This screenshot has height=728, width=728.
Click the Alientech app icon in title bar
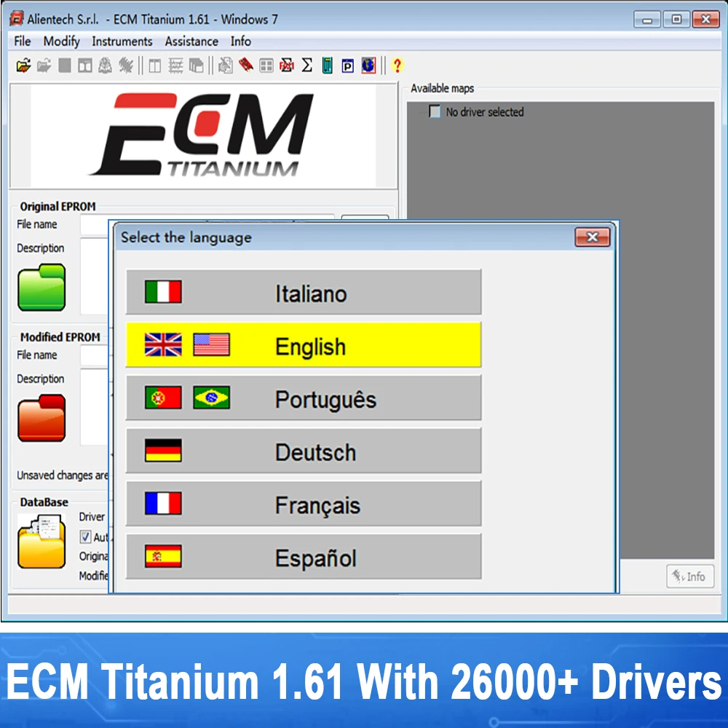(x=17, y=19)
